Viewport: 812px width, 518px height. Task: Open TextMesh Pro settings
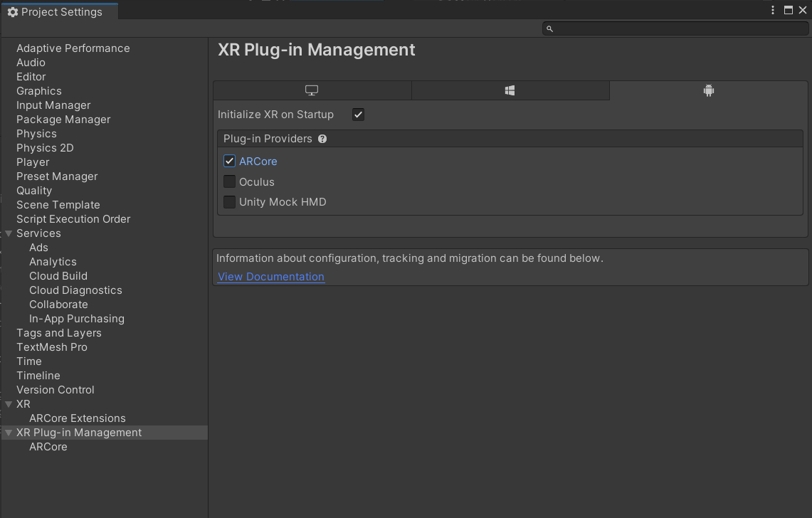click(52, 347)
